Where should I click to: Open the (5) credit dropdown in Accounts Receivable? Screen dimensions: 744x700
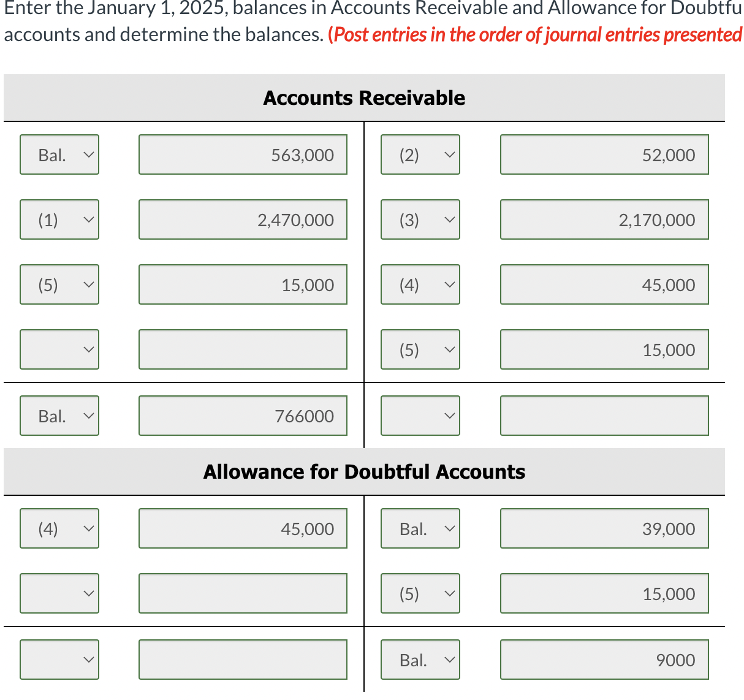tap(420, 349)
